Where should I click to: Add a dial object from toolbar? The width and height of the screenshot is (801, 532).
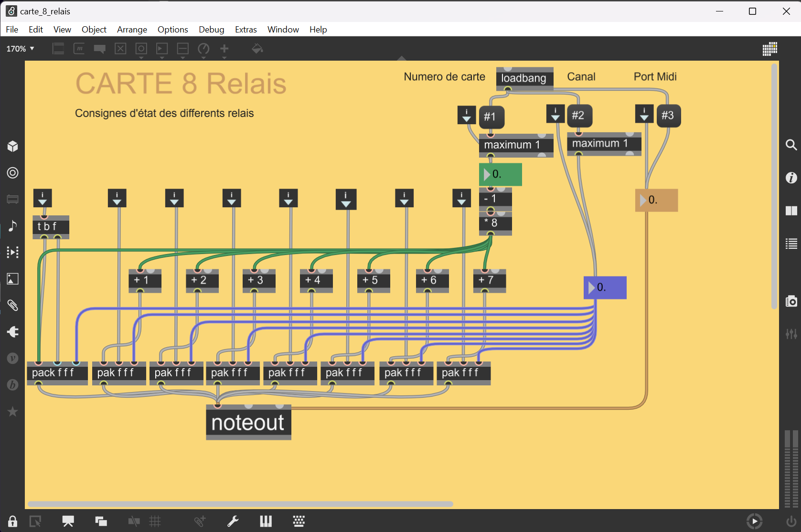point(203,49)
